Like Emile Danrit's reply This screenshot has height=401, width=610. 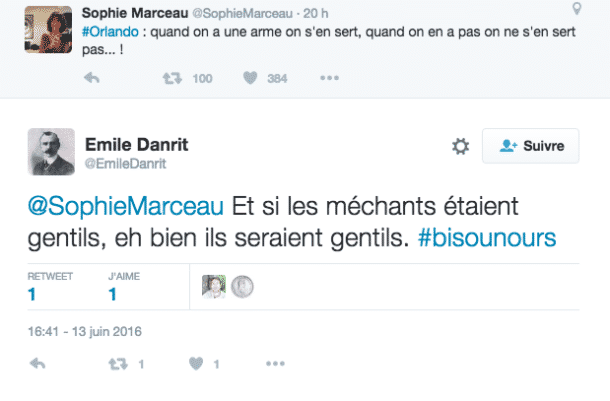click(196, 364)
